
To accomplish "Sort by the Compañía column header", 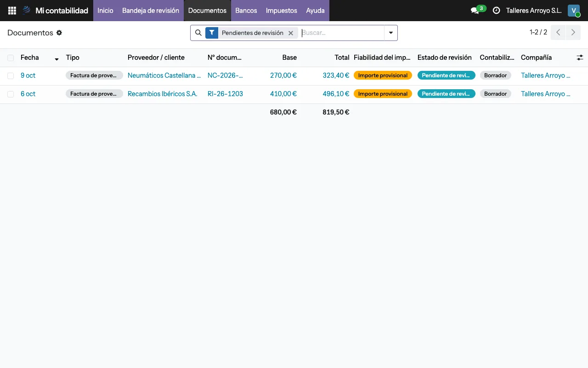I will point(536,57).
